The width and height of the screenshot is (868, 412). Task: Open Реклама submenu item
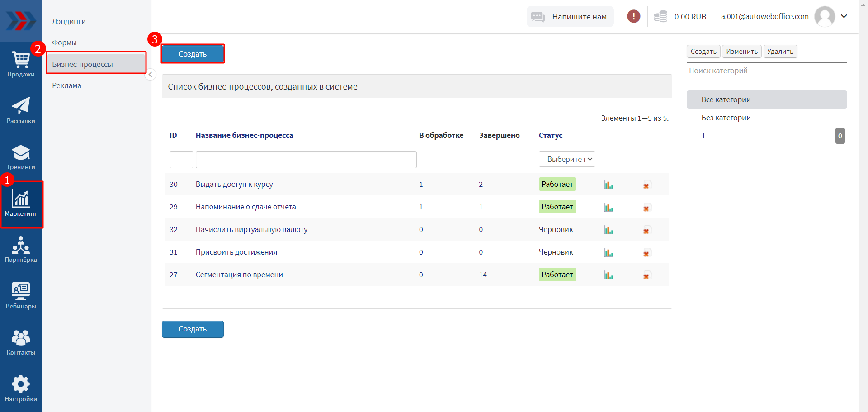(x=66, y=85)
